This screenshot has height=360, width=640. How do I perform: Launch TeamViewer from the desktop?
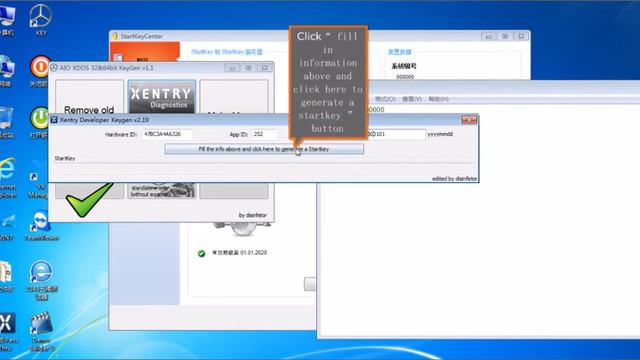coord(41,225)
